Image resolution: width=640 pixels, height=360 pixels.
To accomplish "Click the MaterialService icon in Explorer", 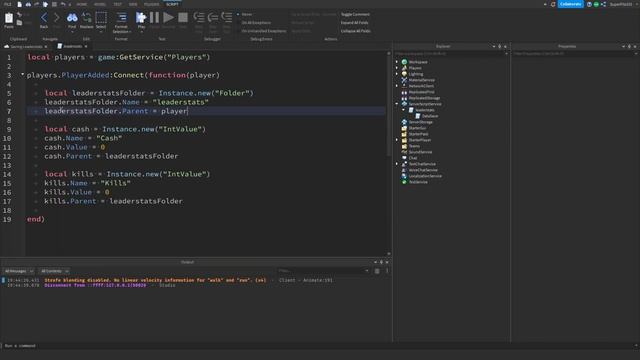I will 404,80.
